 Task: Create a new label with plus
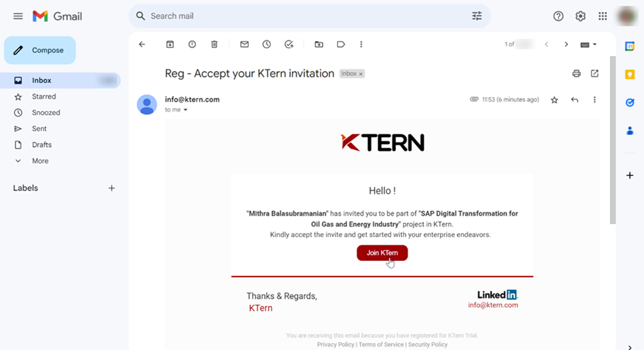(x=111, y=188)
